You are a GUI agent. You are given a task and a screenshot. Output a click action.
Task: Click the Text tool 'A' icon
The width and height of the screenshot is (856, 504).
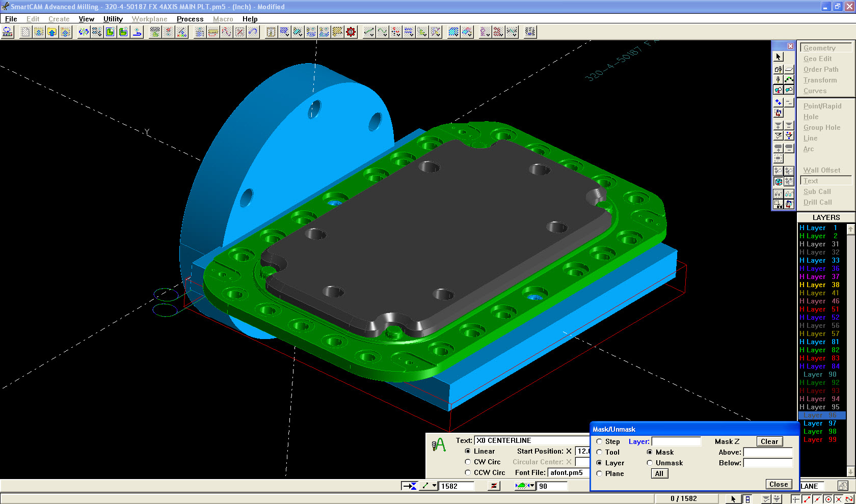[439, 445]
